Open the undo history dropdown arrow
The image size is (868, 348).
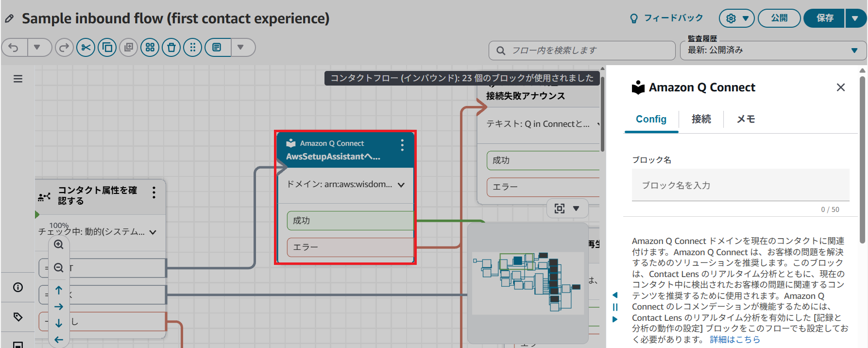pos(37,48)
